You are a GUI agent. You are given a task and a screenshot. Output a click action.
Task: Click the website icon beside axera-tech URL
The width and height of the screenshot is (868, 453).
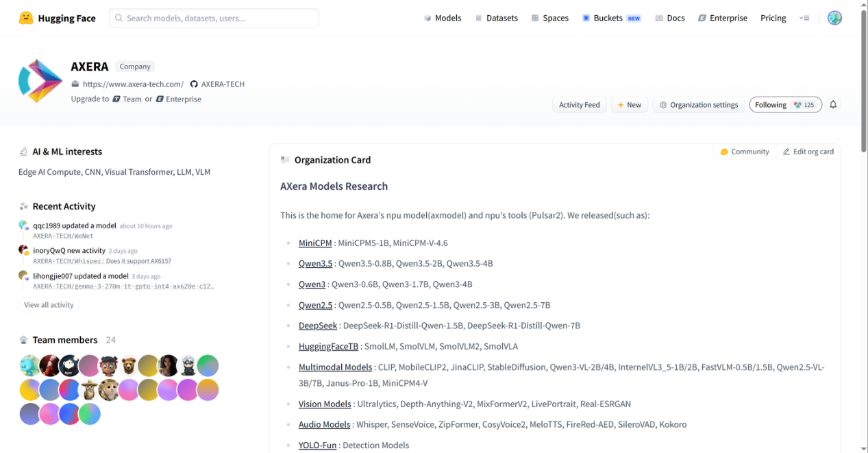(x=75, y=84)
